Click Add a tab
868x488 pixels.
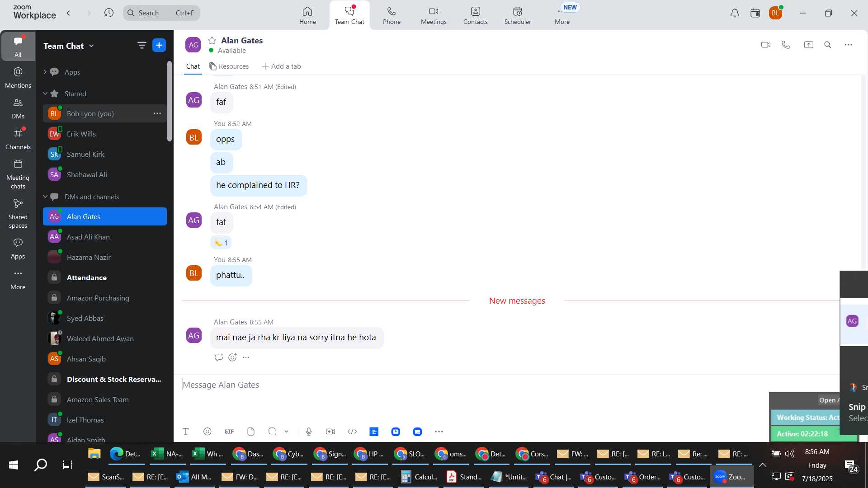tap(281, 66)
